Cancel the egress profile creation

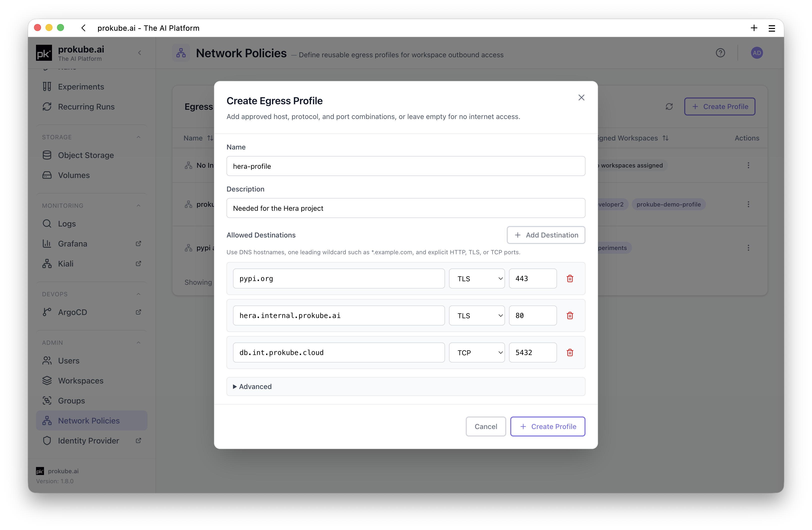485,426
